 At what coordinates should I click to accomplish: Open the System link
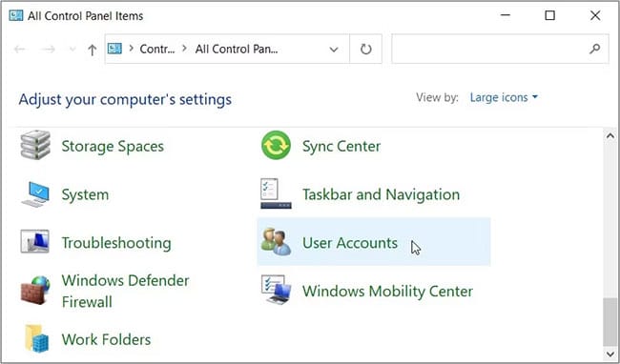tap(85, 194)
